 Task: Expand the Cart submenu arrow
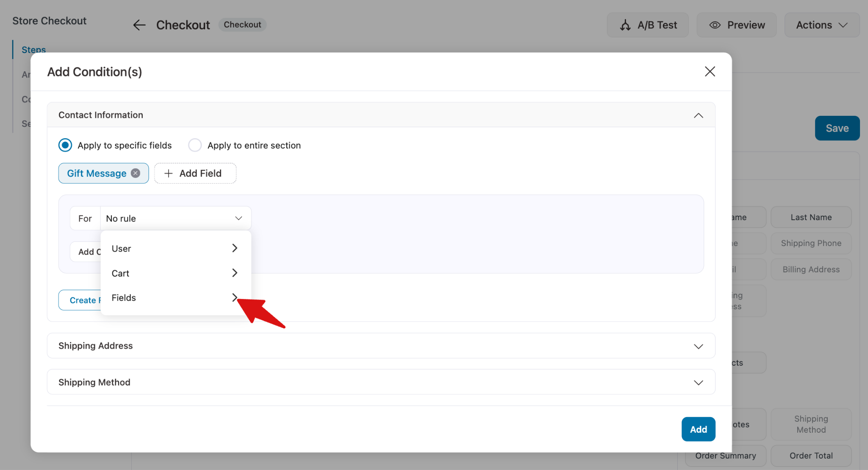point(235,273)
